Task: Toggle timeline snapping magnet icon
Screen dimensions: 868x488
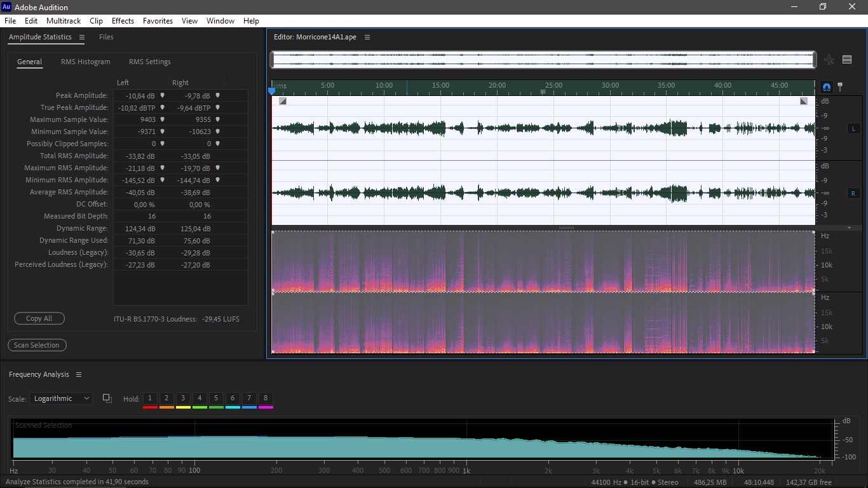Action: pos(827,87)
